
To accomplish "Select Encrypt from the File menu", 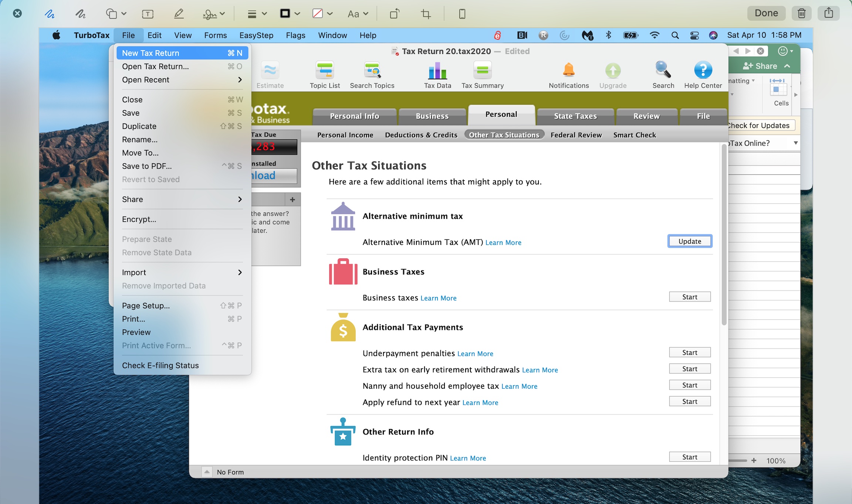I will coord(182,219).
